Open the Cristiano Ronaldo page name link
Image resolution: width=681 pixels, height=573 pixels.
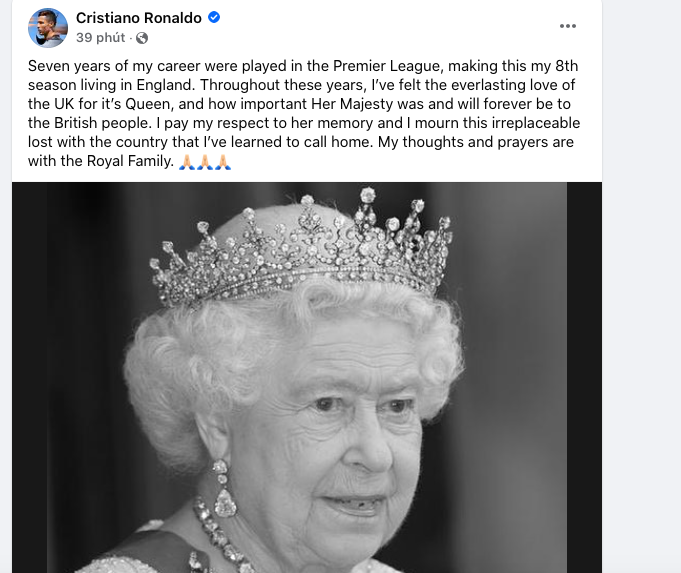pyautogui.click(x=138, y=18)
